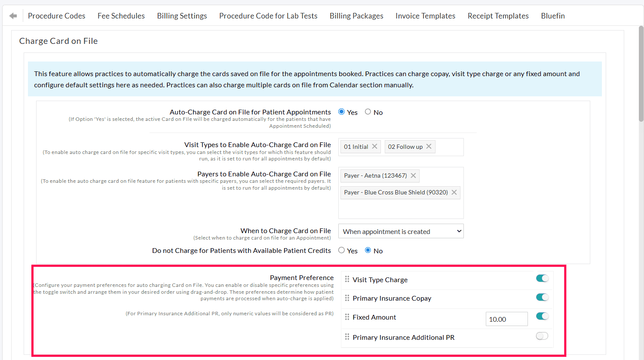Viewport: 644px width, 360px height.
Task: Remove the Aetna (123467) payer
Action: [x=413, y=175]
